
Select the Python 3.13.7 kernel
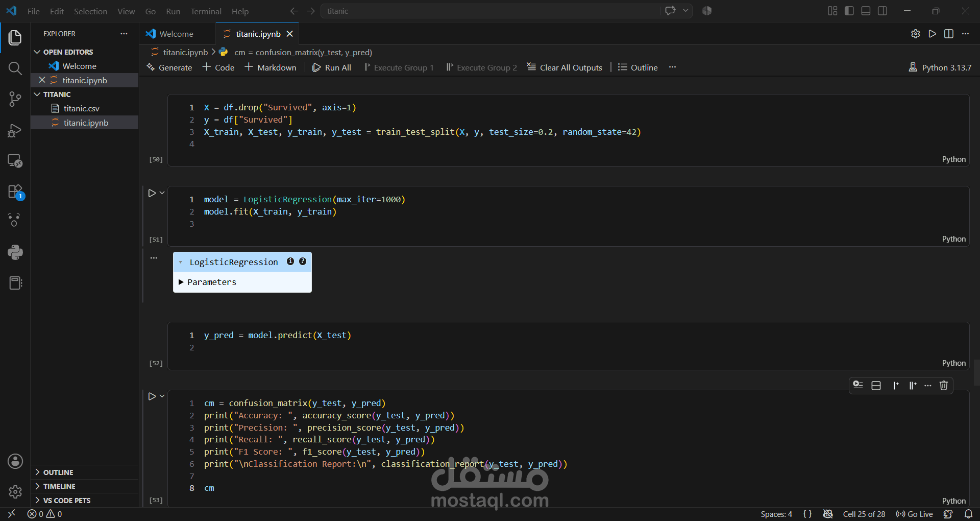940,67
